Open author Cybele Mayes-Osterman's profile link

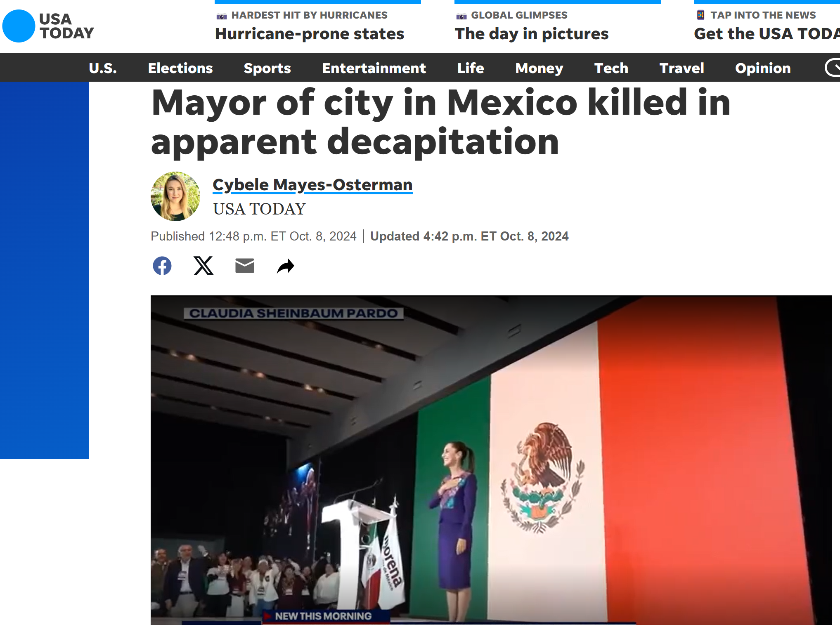(312, 185)
